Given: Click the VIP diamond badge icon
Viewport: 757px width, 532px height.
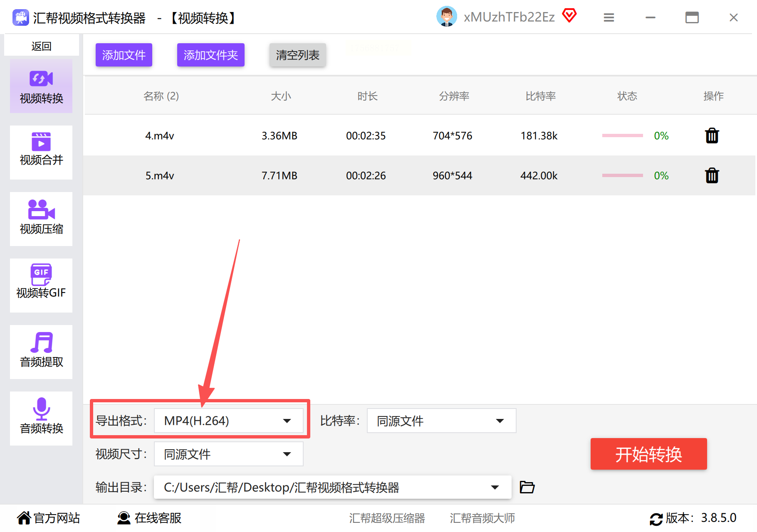Looking at the screenshot, I should (x=569, y=16).
